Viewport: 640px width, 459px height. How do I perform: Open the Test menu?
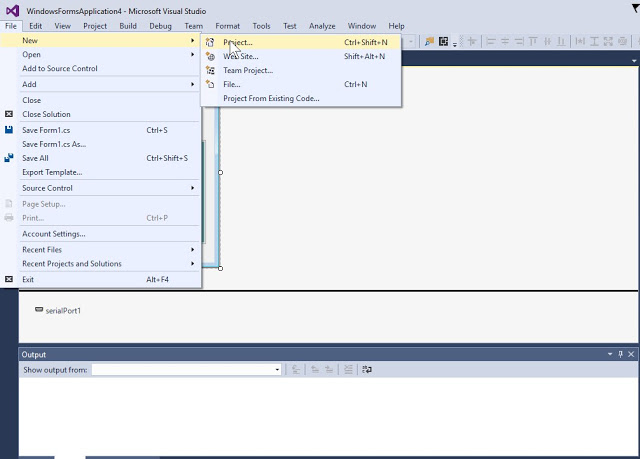click(290, 26)
